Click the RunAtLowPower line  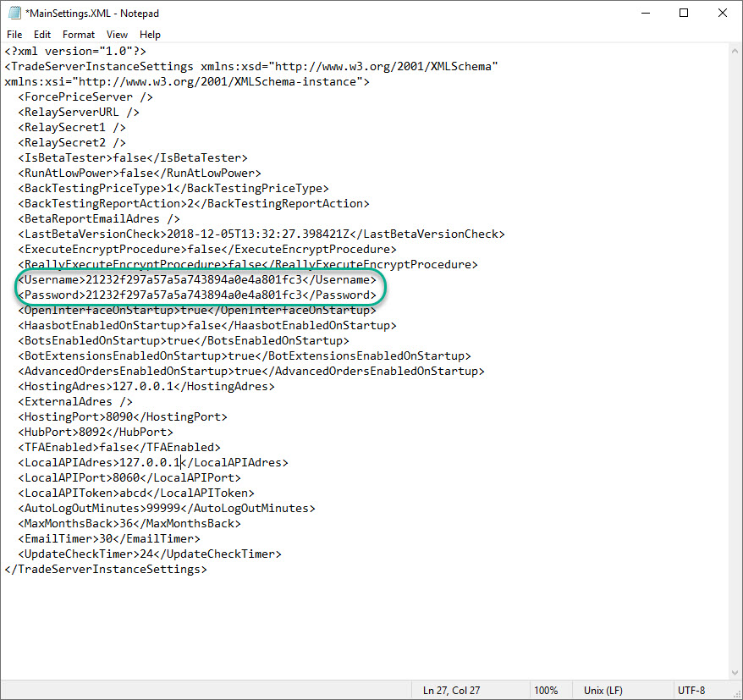click(x=140, y=173)
